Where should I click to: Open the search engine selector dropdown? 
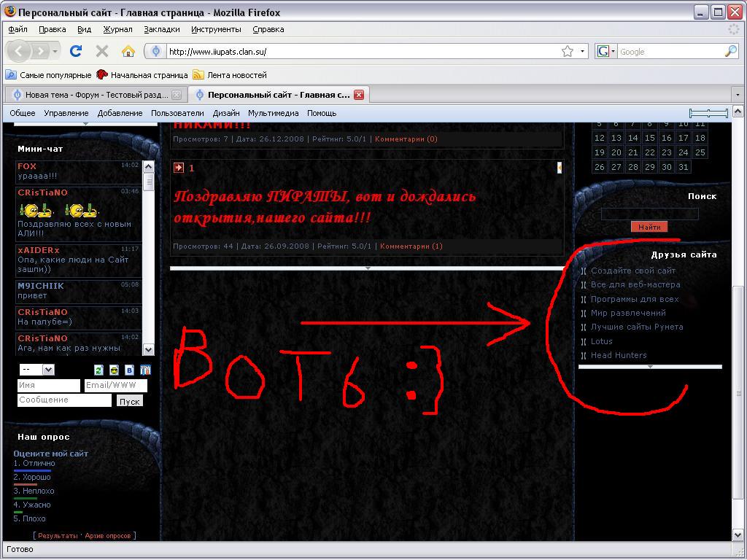(606, 52)
